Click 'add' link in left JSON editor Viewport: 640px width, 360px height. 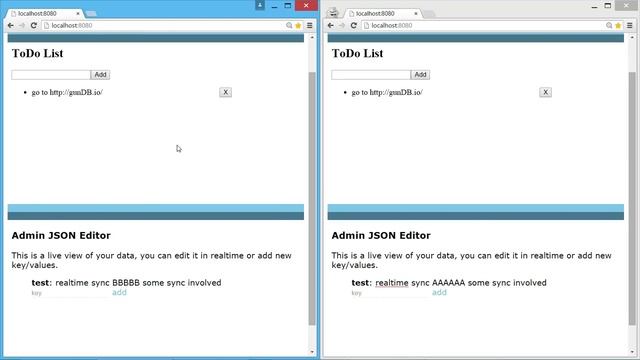[119, 292]
